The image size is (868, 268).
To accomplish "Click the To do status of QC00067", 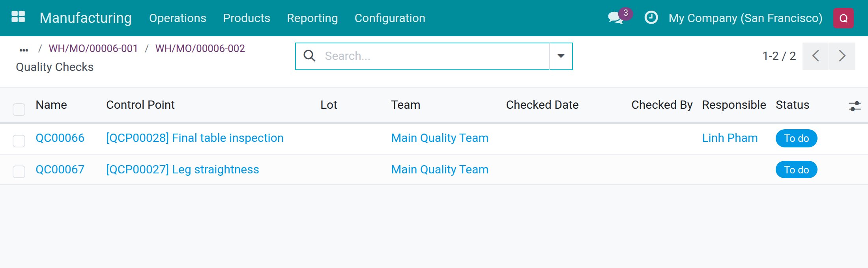I will 796,169.
